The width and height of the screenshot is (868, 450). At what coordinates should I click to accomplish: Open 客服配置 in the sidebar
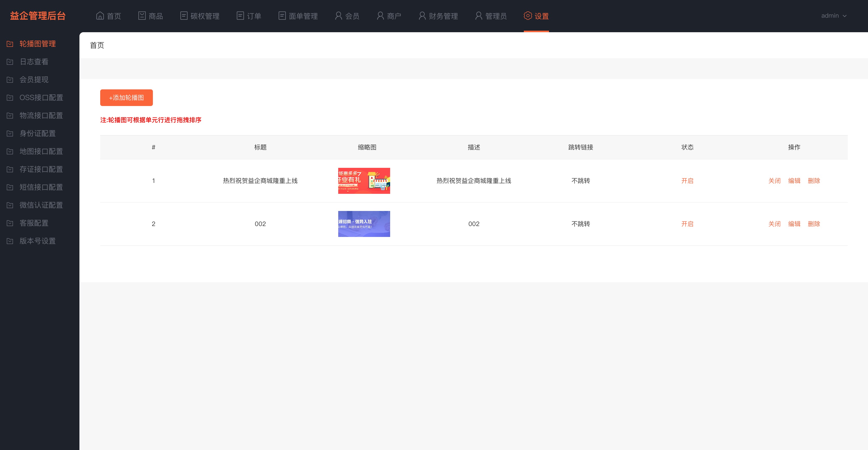pos(34,223)
